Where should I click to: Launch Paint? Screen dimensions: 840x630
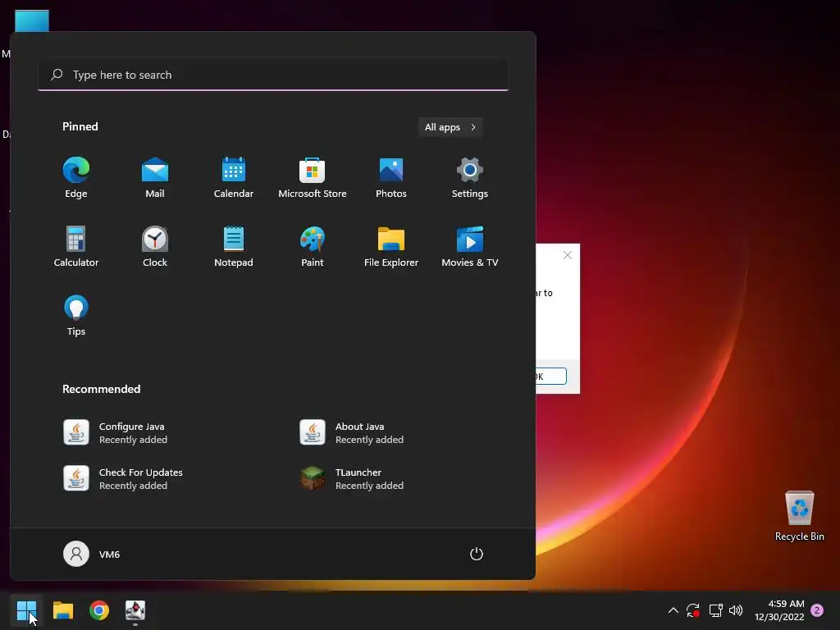313,247
